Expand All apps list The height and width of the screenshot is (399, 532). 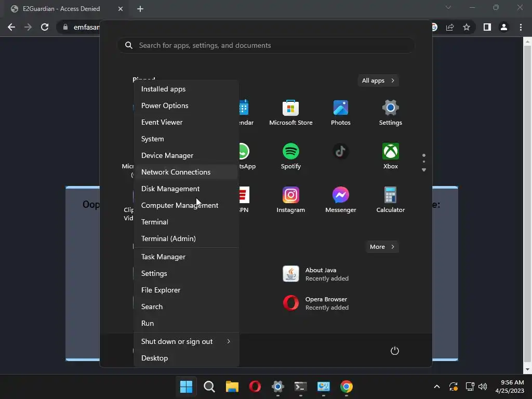(x=378, y=81)
